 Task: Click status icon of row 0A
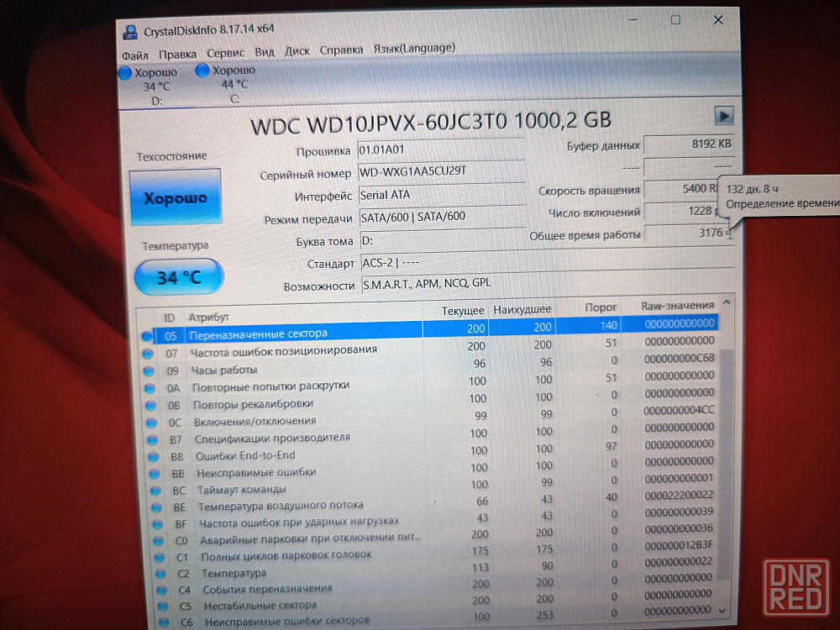point(150,388)
